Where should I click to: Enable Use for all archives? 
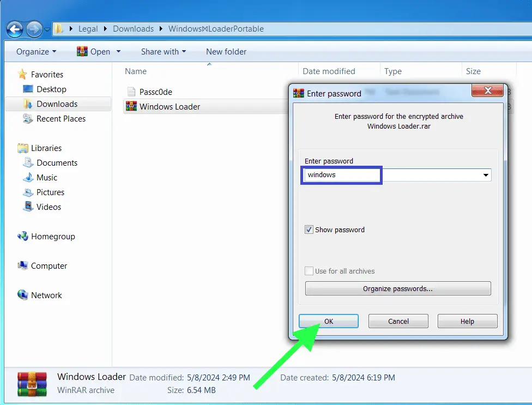(x=309, y=271)
